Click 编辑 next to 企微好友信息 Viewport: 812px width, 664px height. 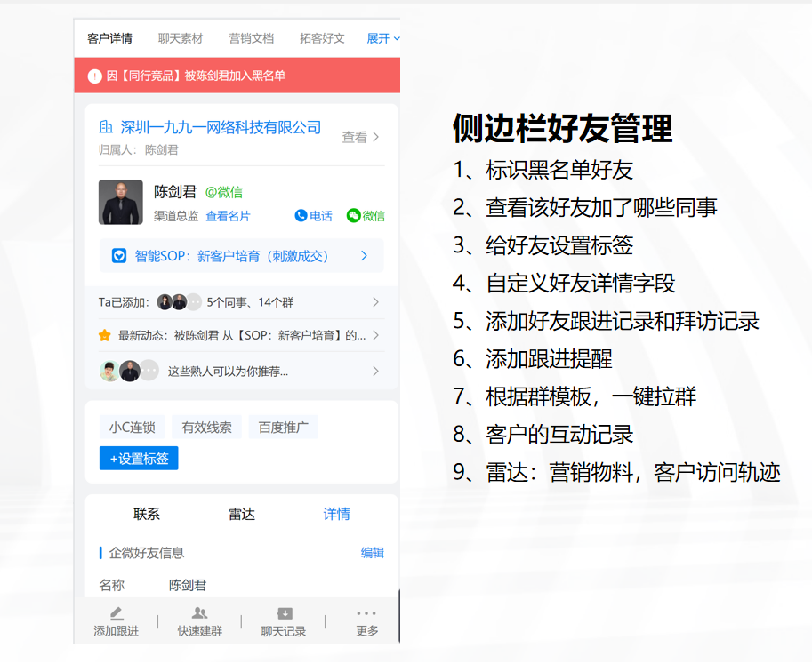pos(372,552)
